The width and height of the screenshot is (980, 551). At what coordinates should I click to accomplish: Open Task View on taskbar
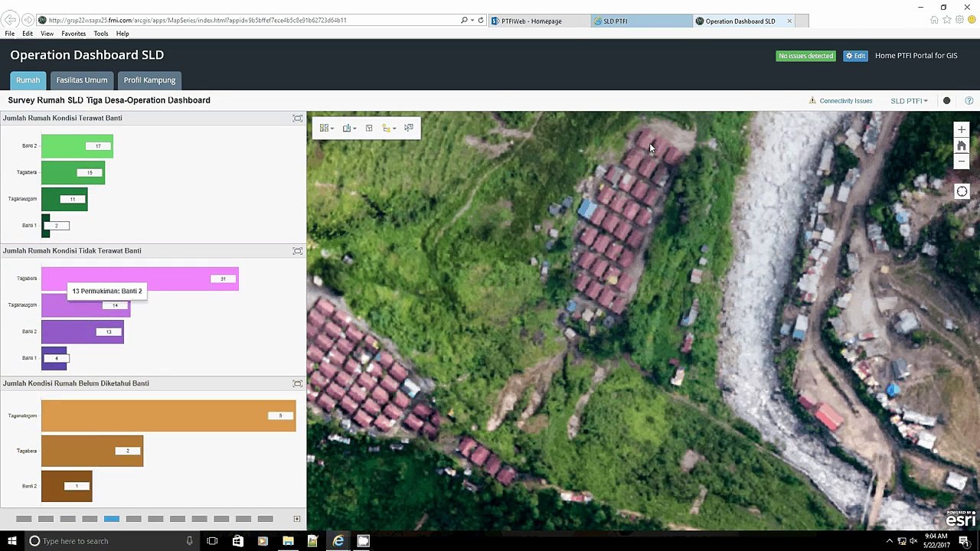coord(212,541)
